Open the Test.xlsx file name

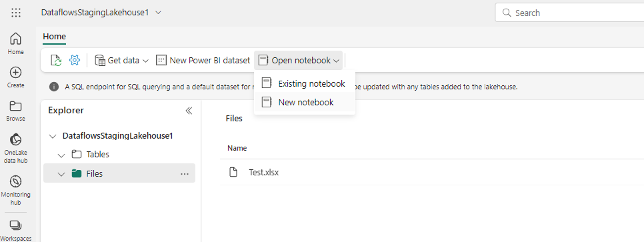(x=264, y=172)
